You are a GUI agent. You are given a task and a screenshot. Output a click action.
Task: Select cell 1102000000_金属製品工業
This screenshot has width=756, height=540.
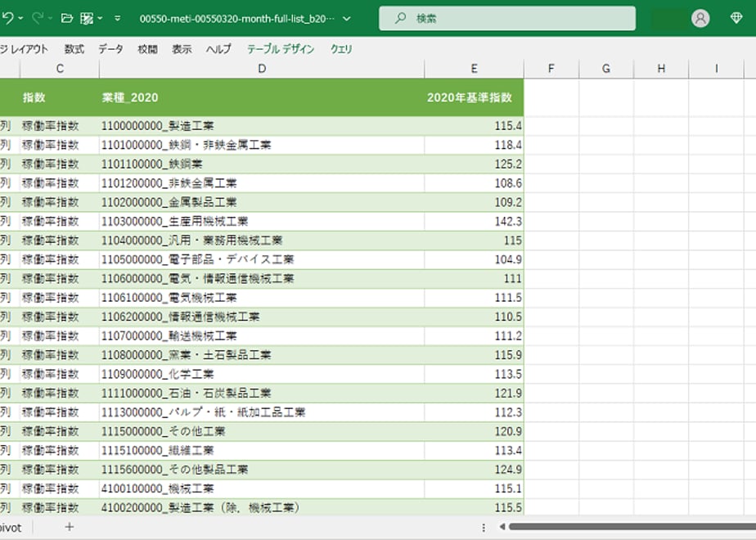pyautogui.click(x=262, y=202)
